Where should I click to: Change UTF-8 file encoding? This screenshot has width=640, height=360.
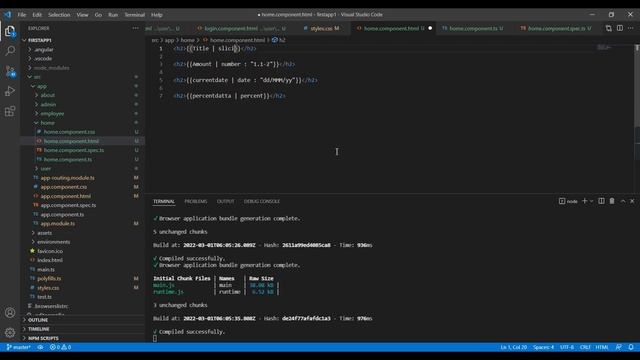(567, 347)
